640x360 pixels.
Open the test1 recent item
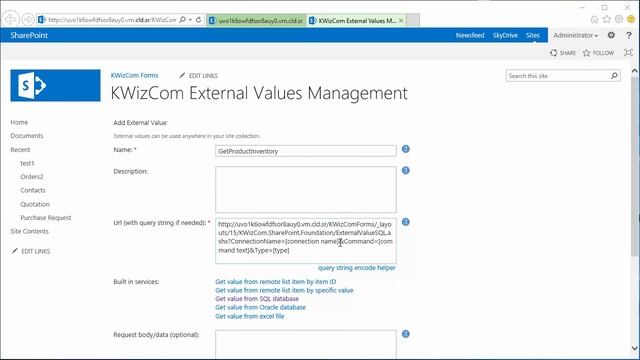[x=27, y=163]
